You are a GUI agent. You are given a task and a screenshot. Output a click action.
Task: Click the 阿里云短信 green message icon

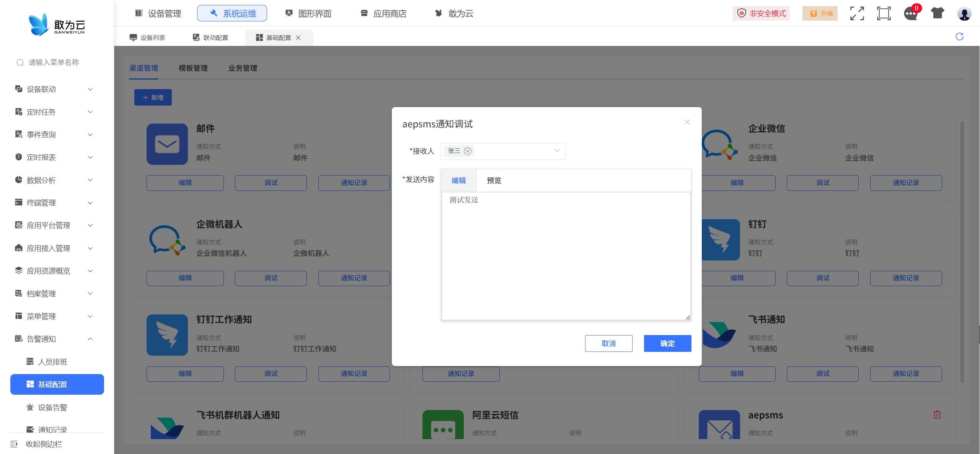(443, 425)
